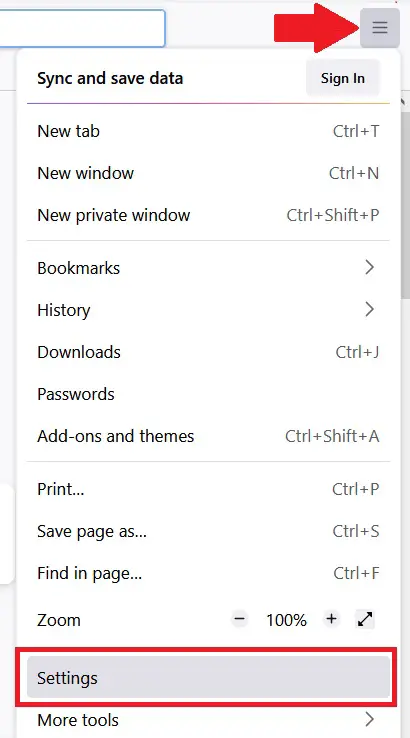Select Find in page...
The height and width of the screenshot is (738, 410).
coord(209,573)
